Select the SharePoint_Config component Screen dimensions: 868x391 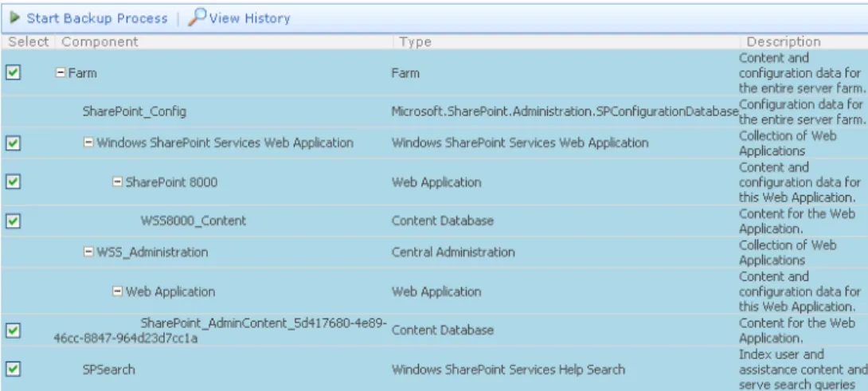point(135,111)
